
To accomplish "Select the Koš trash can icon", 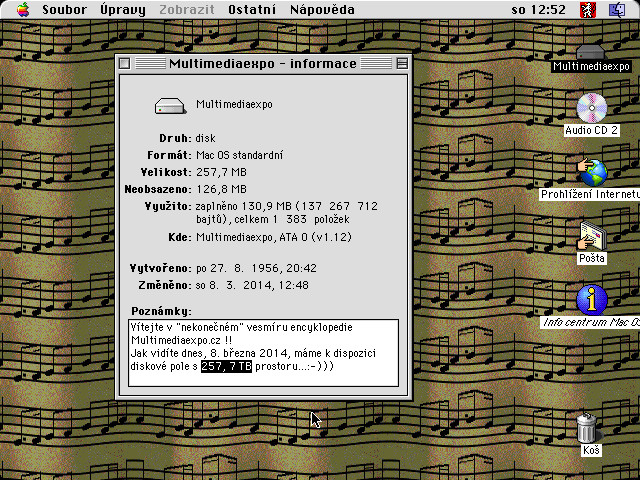I will click(x=587, y=428).
